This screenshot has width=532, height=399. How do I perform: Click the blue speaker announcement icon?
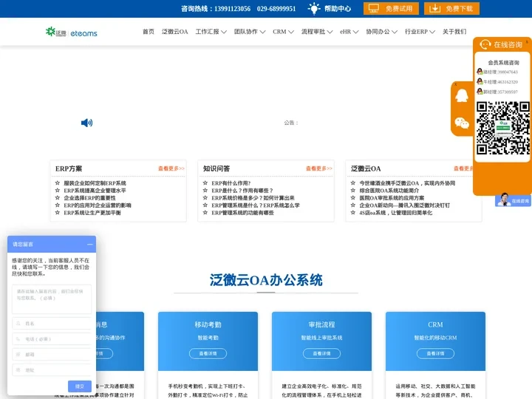point(86,123)
